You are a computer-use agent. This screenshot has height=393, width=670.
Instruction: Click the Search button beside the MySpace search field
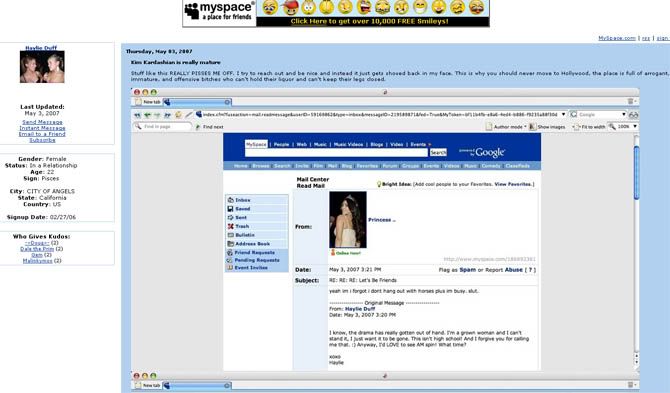click(x=438, y=153)
